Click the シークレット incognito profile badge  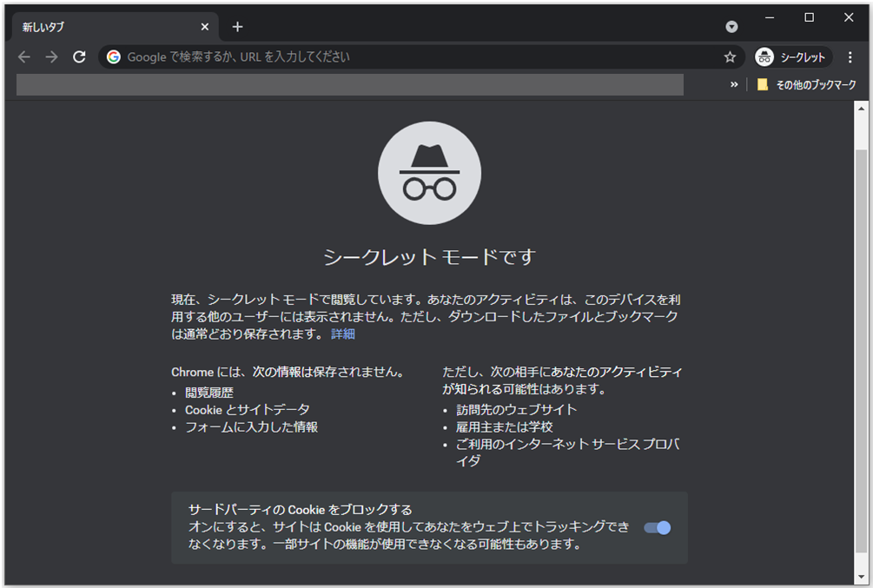point(791,56)
